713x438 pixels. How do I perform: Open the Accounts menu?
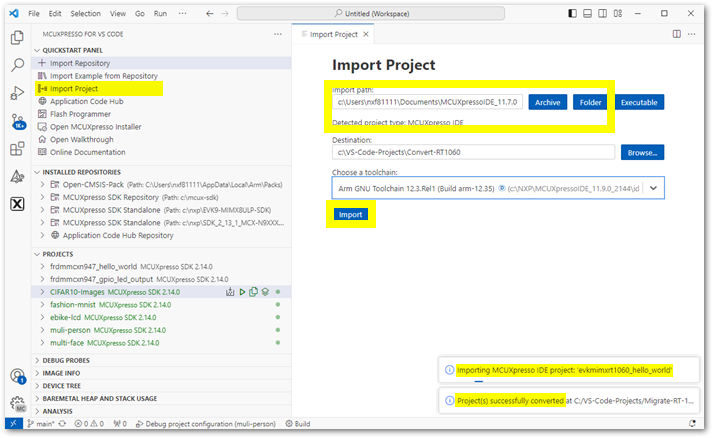[x=17, y=376]
